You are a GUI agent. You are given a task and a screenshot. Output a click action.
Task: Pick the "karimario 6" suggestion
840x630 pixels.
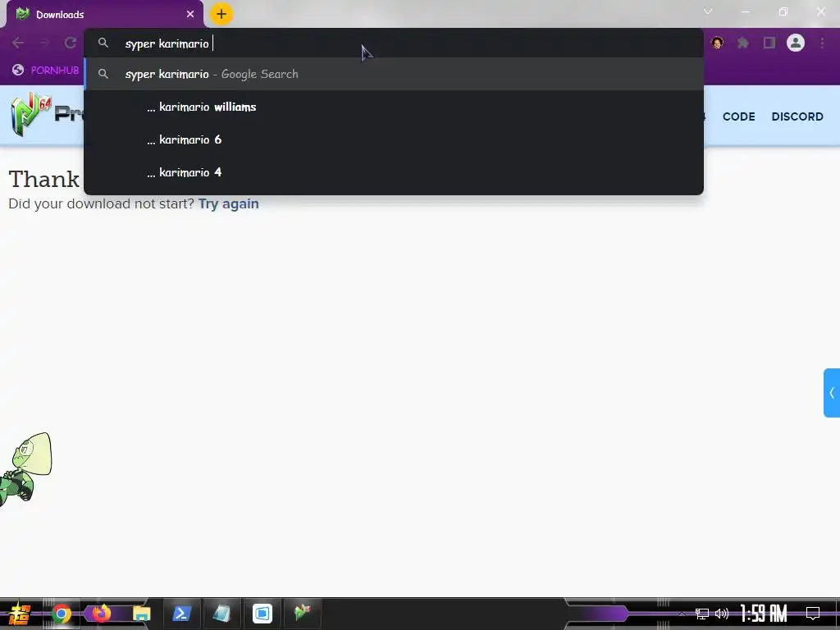pyautogui.click(x=394, y=139)
